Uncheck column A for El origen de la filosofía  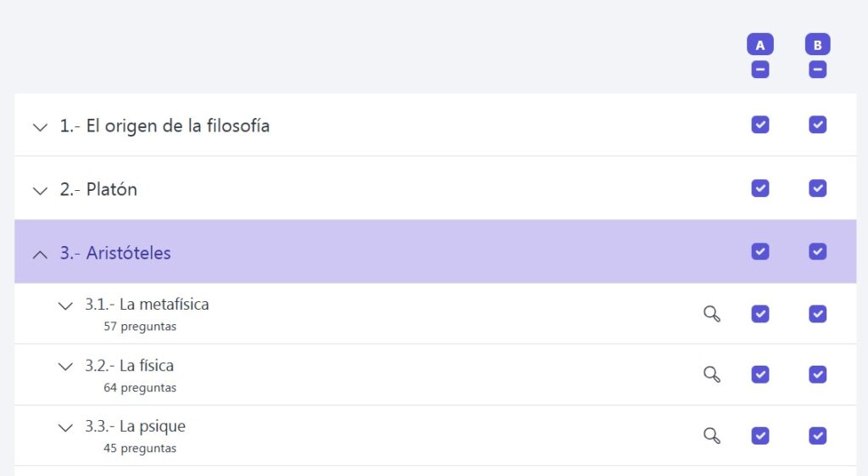tap(759, 125)
